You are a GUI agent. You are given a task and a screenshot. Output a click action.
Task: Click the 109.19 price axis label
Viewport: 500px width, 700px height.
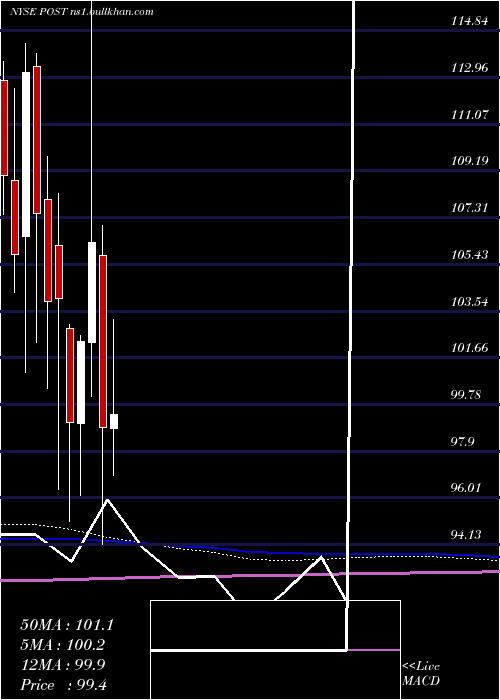click(469, 161)
